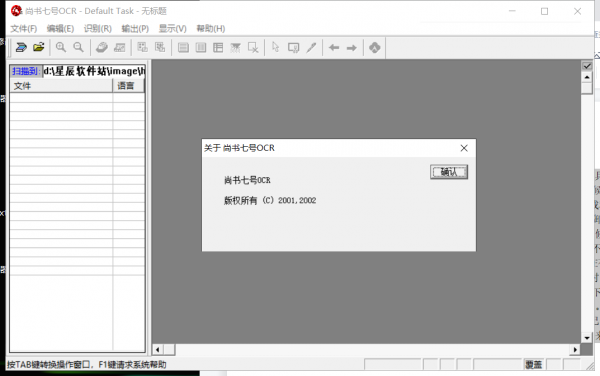Open the 文件(F) menu
Image resolution: width=600 pixels, height=376 pixels.
[24, 29]
